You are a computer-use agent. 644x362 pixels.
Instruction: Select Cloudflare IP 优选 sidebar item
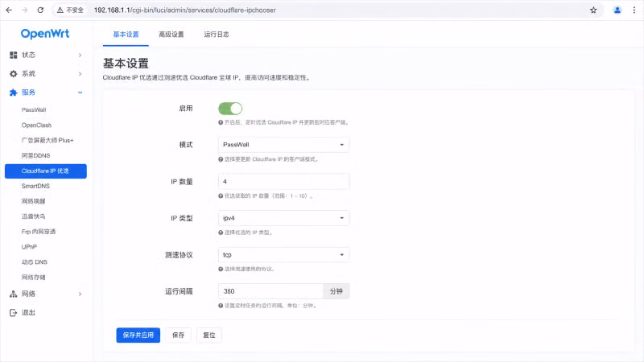[x=46, y=171]
